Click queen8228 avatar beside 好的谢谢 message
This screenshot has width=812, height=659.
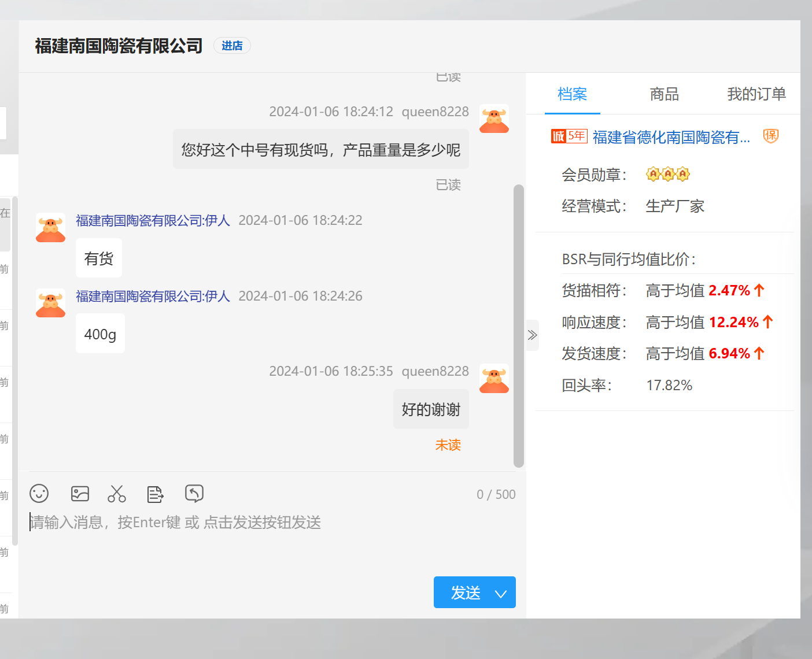(494, 379)
